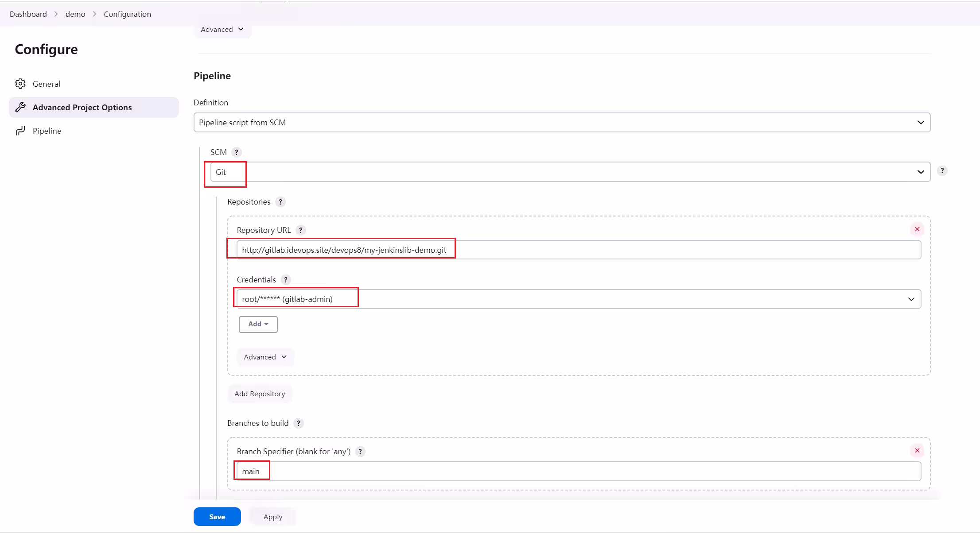This screenshot has height=533, width=980.
Task: Open the SCM Git dropdown
Action: [x=570, y=172]
